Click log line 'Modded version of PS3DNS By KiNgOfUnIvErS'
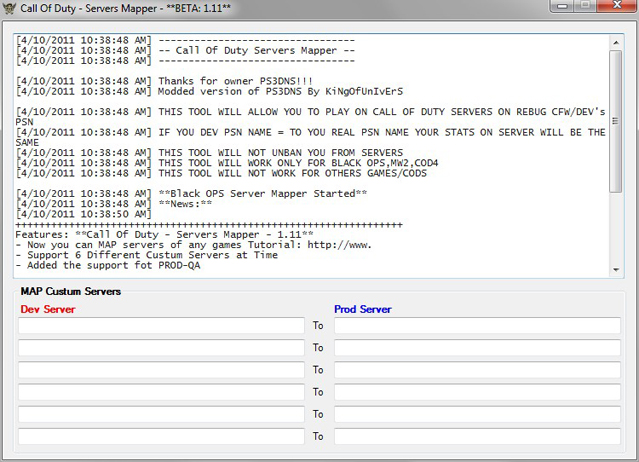 click(x=280, y=91)
